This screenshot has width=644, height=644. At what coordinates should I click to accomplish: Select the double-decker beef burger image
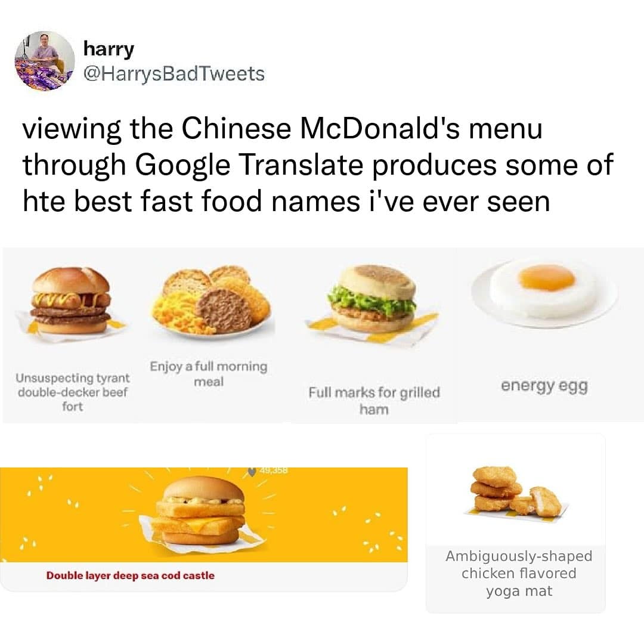pos(72,301)
